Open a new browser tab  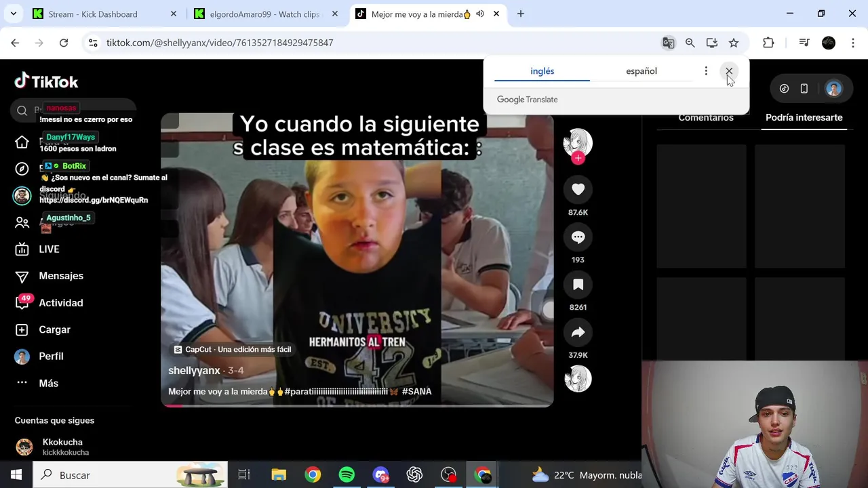coord(521,14)
